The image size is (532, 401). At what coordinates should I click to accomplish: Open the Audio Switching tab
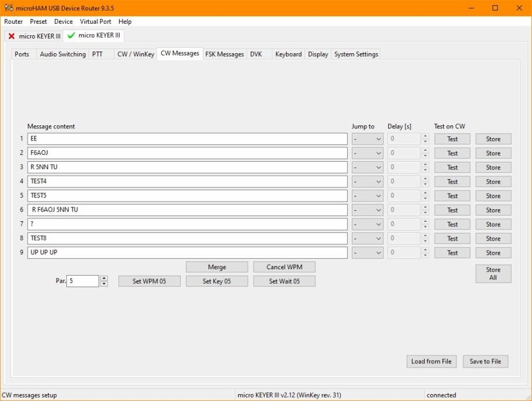(62, 54)
